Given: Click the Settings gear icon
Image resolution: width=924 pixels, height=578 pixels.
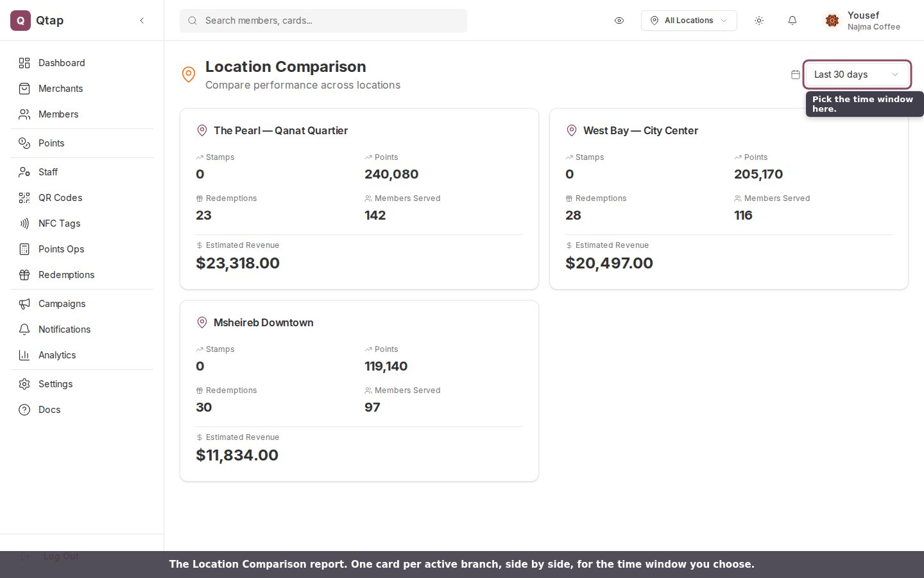Looking at the screenshot, I should 24,384.
